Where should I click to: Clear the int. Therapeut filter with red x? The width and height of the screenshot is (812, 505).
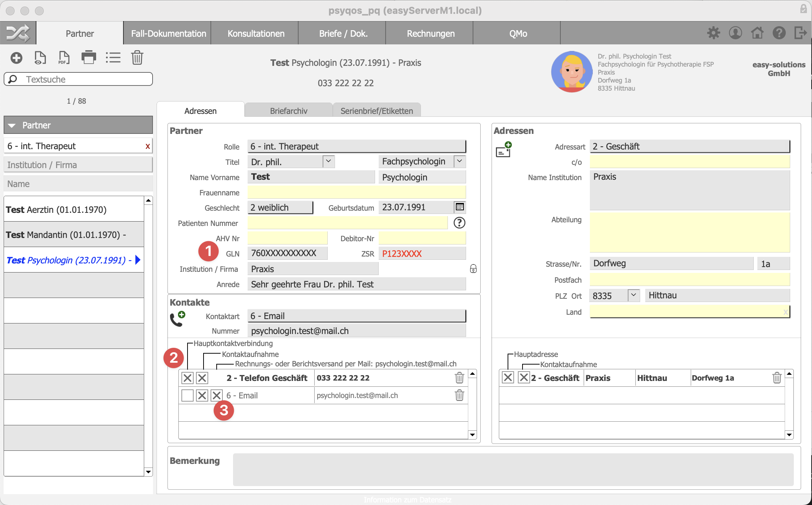pos(147,146)
